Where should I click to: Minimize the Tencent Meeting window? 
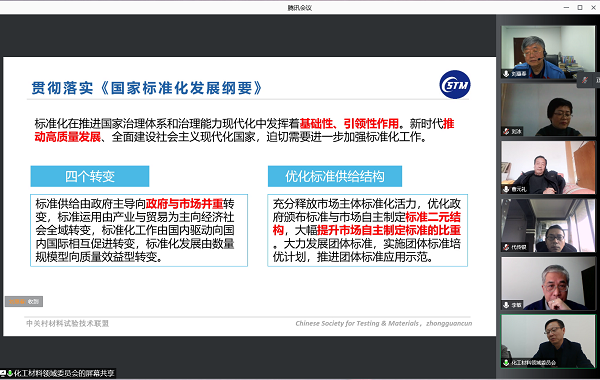tap(566, 7)
